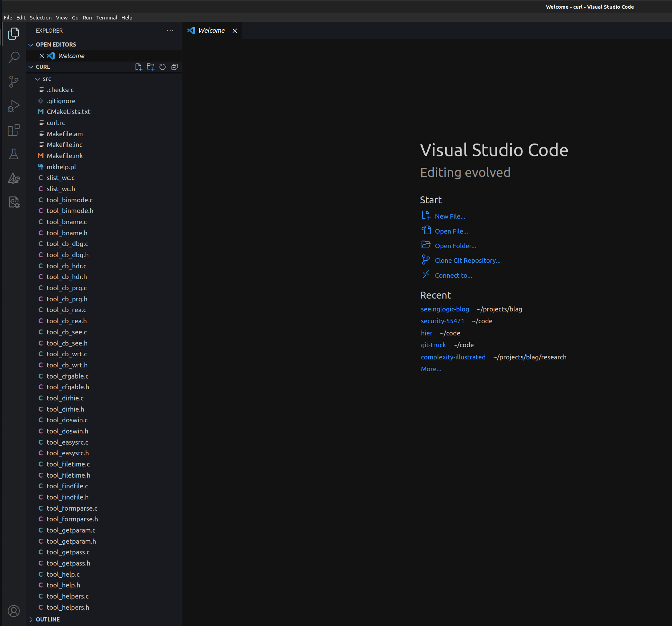Select Welcome entry in Open Editors
The height and width of the screenshot is (626, 672).
(x=104, y=56)
